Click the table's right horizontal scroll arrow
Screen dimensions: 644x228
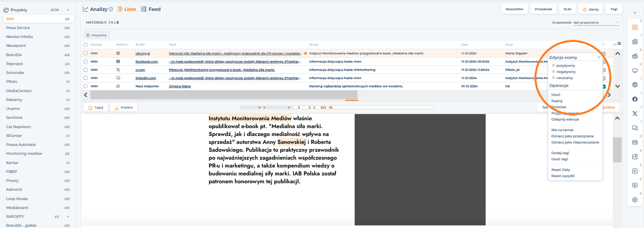coord(609,95)
